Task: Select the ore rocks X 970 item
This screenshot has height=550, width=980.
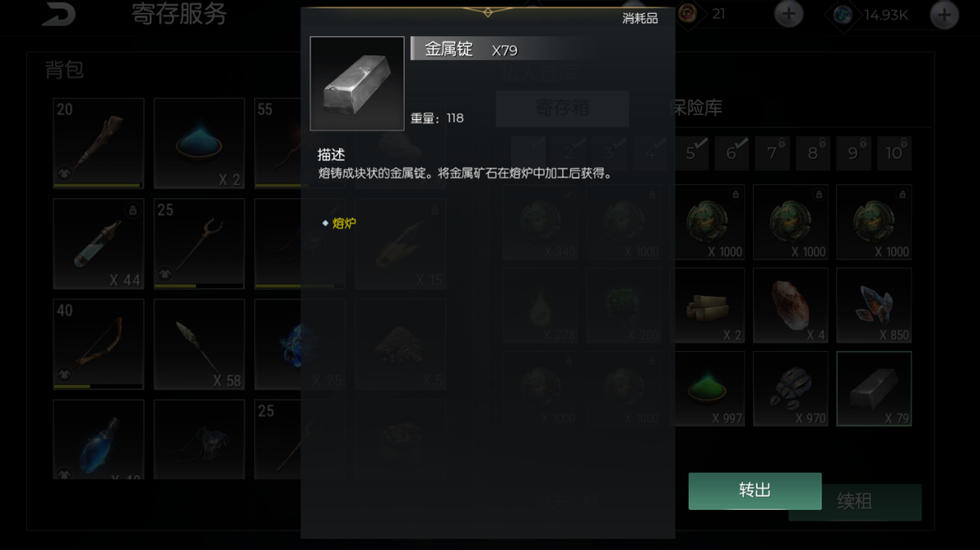Action: click(791, 388)
